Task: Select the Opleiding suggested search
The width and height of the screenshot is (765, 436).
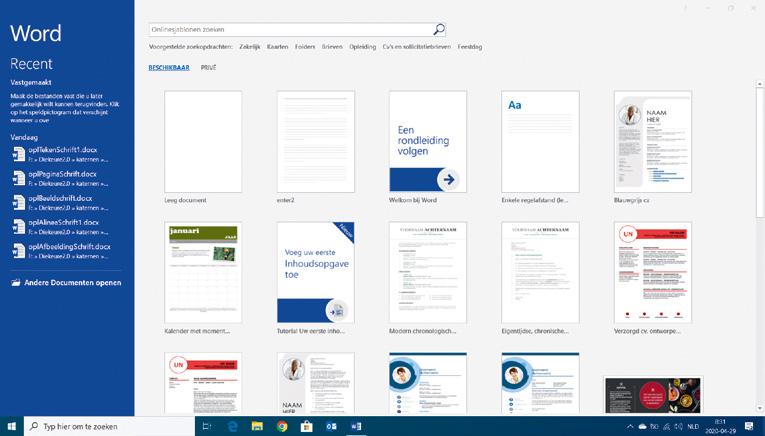Action: point(362,47)
